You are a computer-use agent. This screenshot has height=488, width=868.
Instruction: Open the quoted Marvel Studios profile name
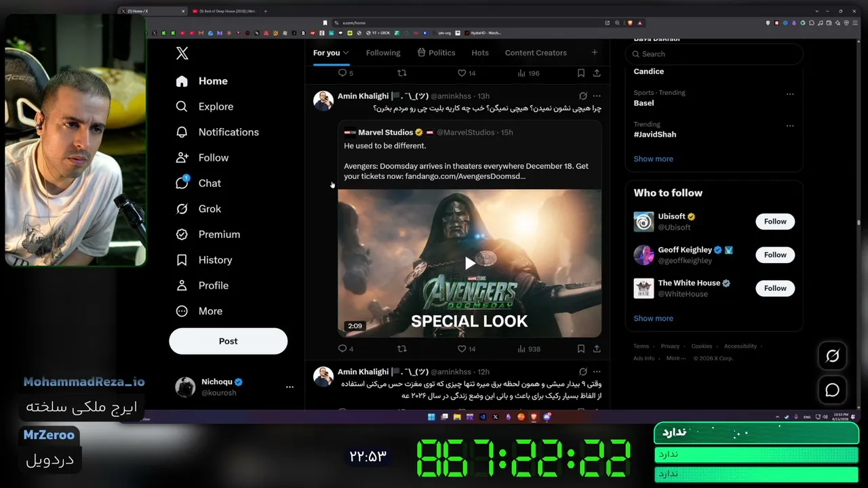point(385,132)
